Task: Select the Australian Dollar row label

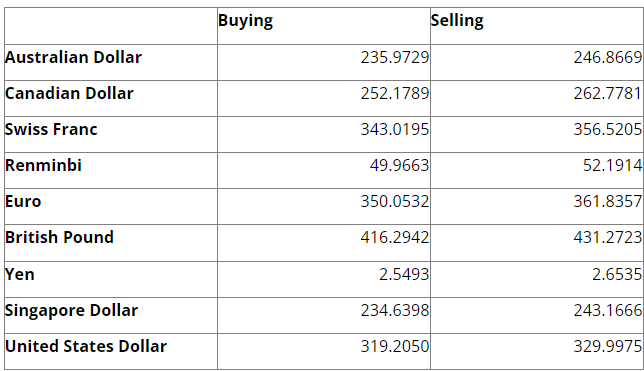Action: click(x=73, y=57)
